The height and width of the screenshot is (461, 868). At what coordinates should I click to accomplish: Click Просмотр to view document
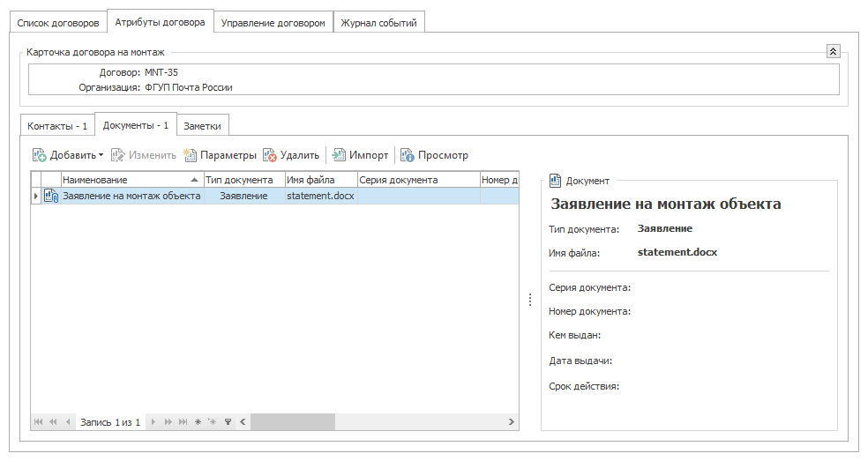[x=435, y=155]
